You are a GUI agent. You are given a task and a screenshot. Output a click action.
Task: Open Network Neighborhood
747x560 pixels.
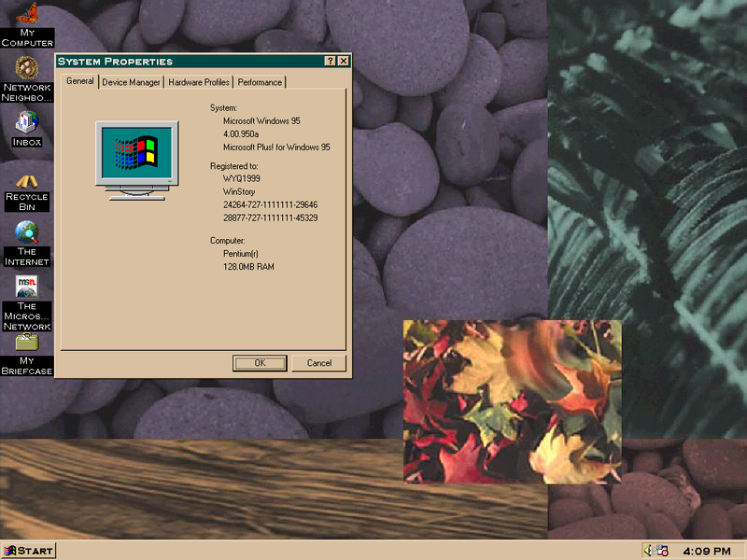pyautogui.click(x=26, y=70)
